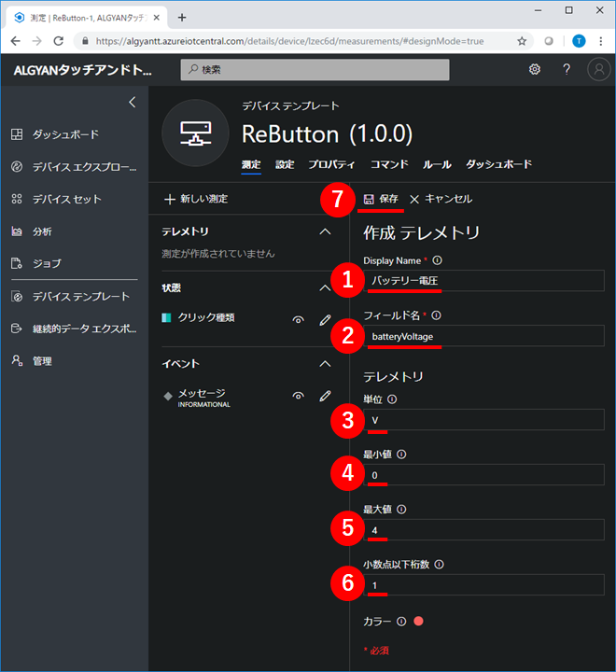Edit the クリック種類 state with the pencil
Screen dimensions: 616x672
point(325,320)
